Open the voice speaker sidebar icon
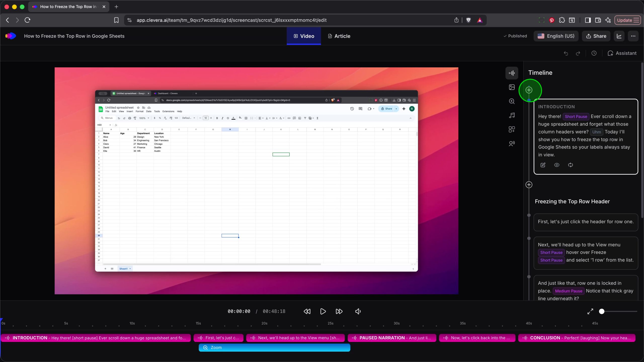This screenshot has height=362, width=644. pos(512,144)
